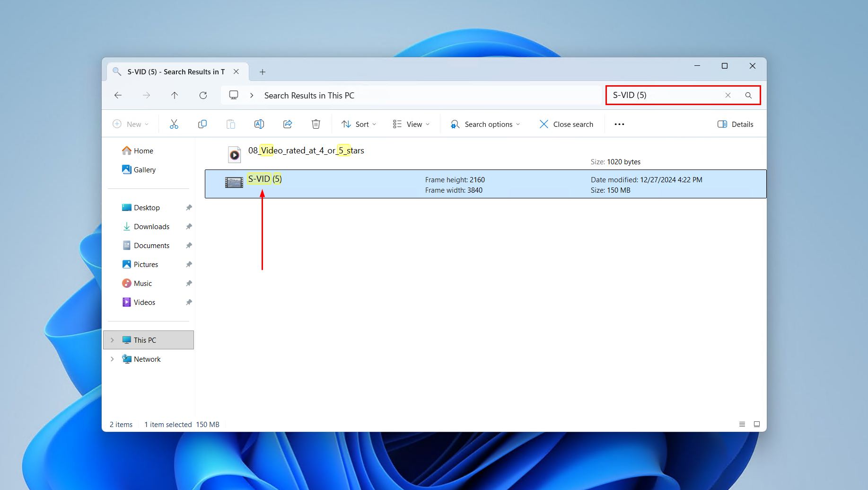The height and width of the screenshot is (490, 868).
Task: Clear the search box text
Action: [x=728, y=95]
